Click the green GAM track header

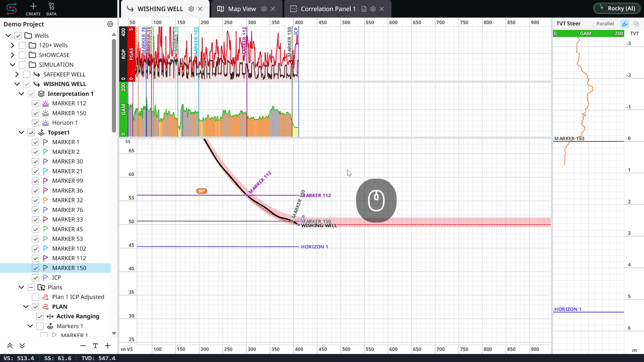(123, 110)
